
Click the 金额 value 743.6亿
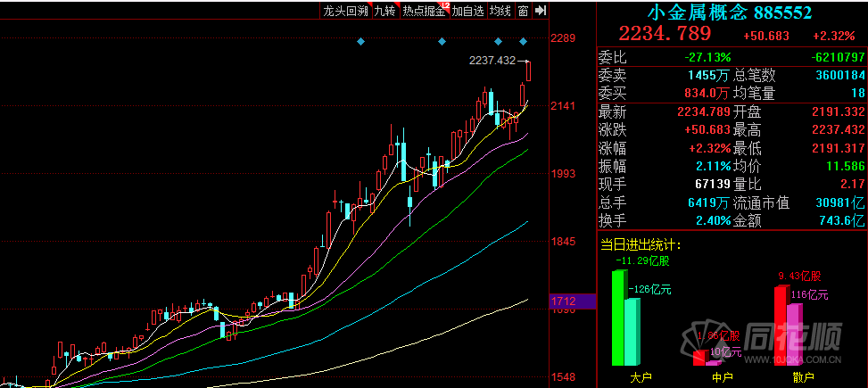tap(843, 220)
